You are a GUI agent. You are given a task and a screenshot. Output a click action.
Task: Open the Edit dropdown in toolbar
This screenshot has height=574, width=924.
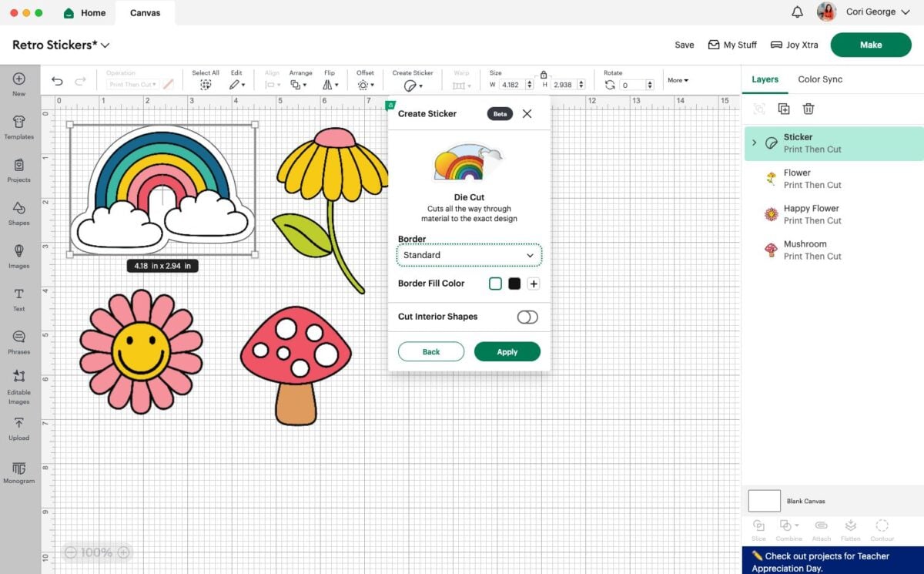click(x=236, y=85)
